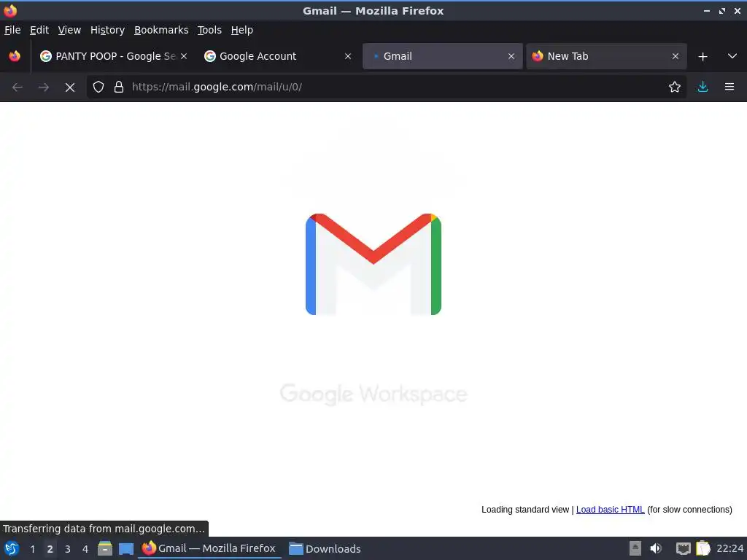Close the New Tab tab
This screenshot has height=560, width=747.
pyautogui.click(x=675, y=56)
